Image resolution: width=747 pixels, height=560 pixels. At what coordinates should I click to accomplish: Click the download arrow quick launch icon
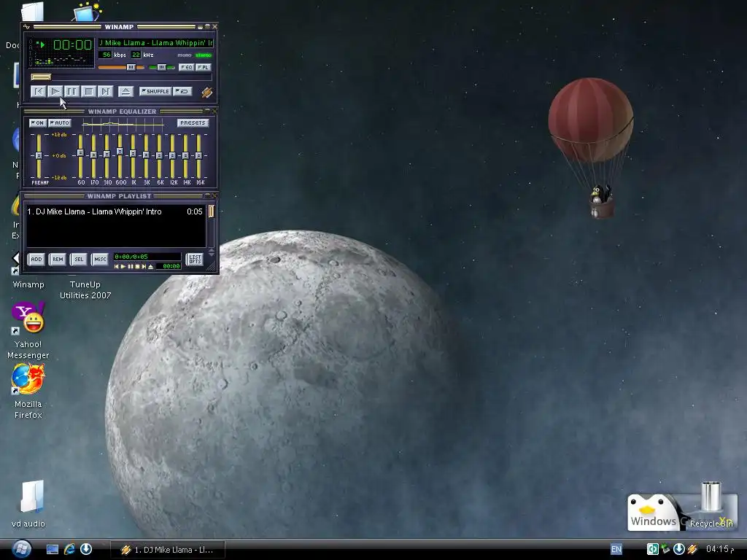pos(86,550)
